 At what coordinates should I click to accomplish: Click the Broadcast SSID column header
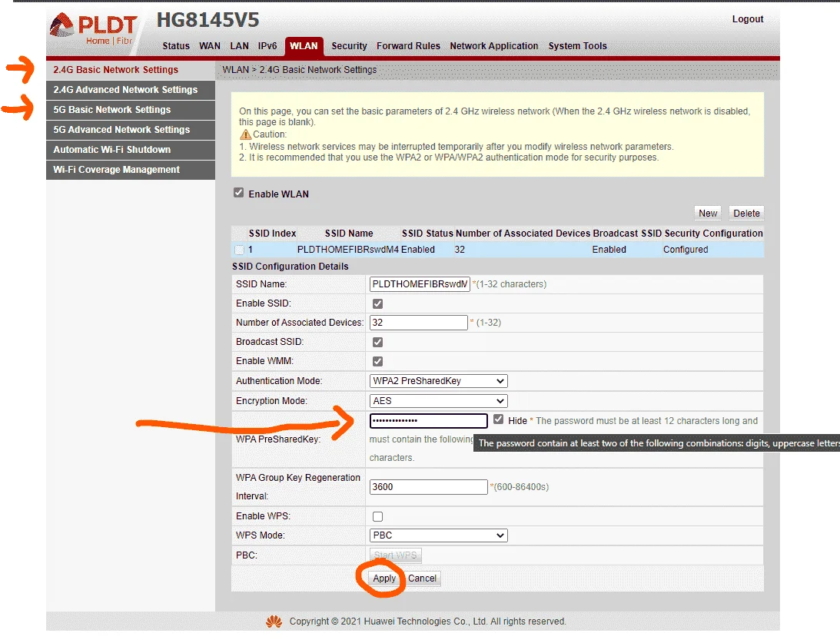627,234
